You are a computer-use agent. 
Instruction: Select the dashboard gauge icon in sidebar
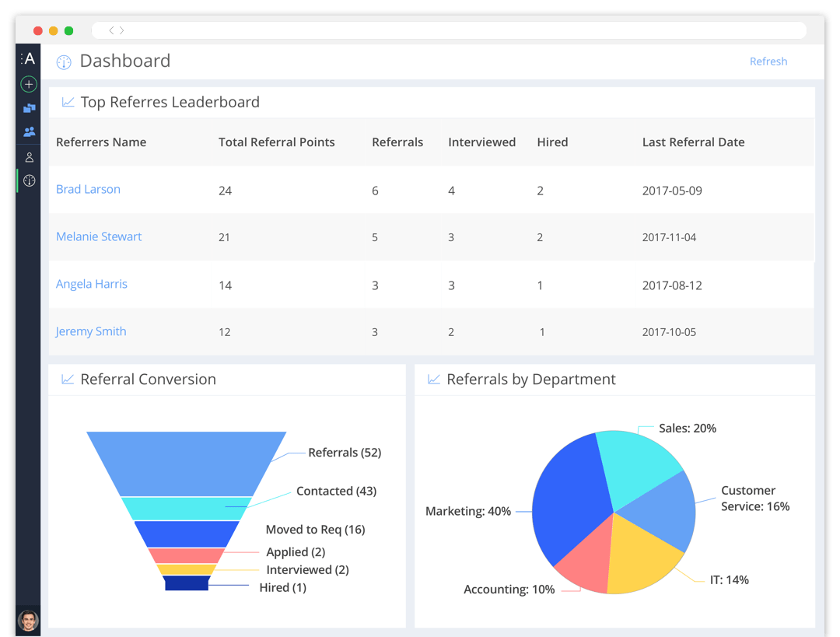coord(29,181)
